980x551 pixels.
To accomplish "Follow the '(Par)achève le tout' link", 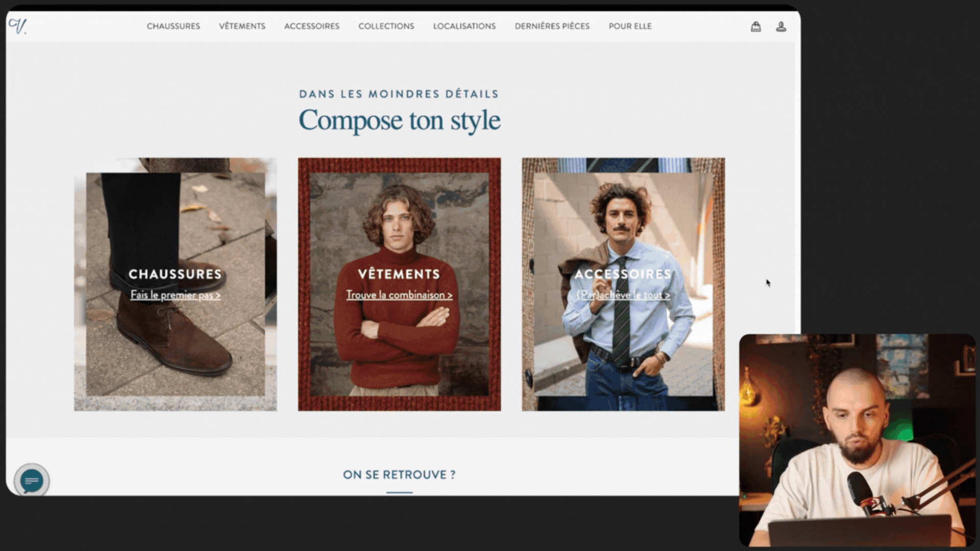I will (623, 295).
